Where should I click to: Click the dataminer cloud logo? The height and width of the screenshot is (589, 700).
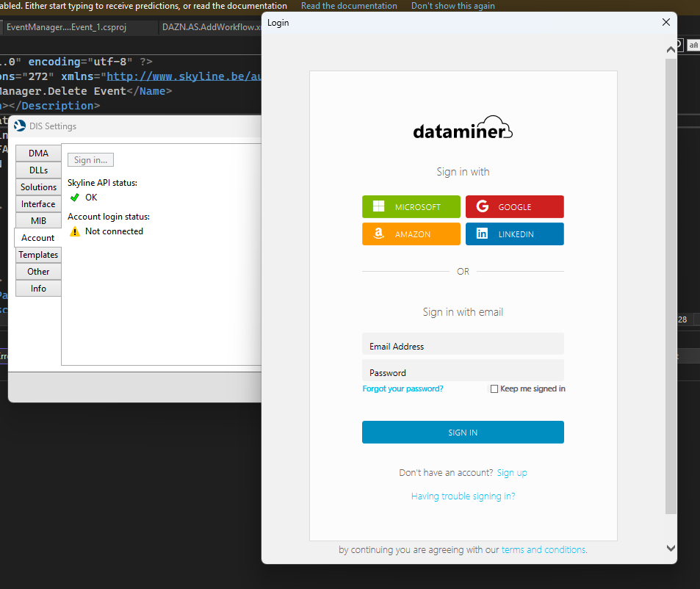(x=463, y=128)
